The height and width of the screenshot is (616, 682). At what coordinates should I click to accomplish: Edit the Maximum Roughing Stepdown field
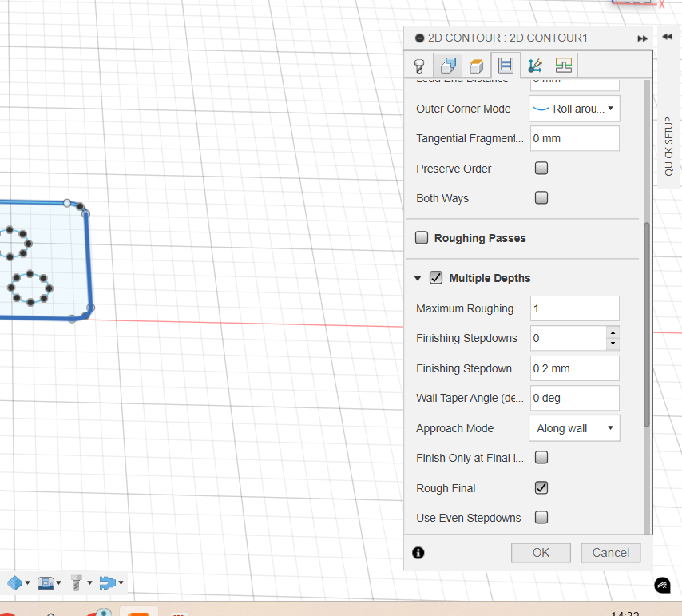[574, 308]
